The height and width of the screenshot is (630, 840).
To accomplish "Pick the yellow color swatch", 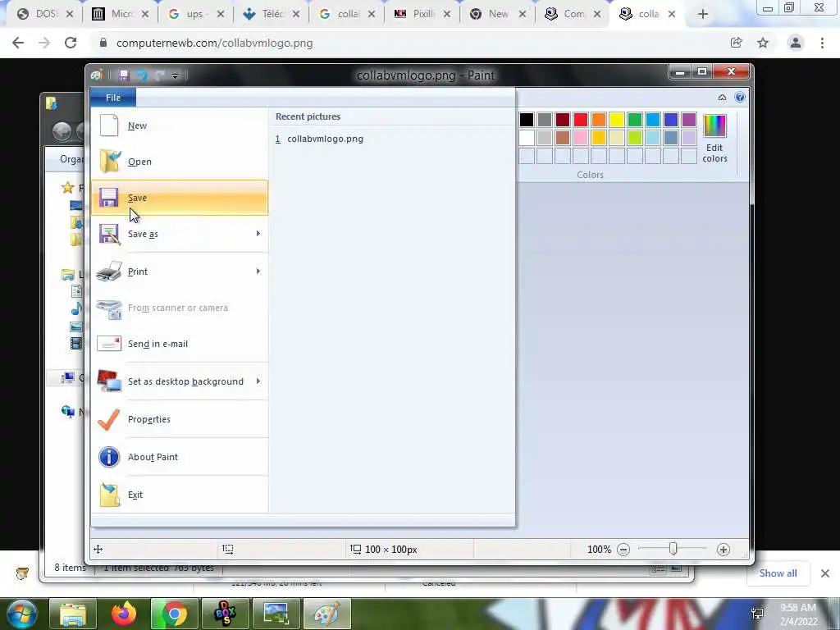I will (x=617, y=120).
